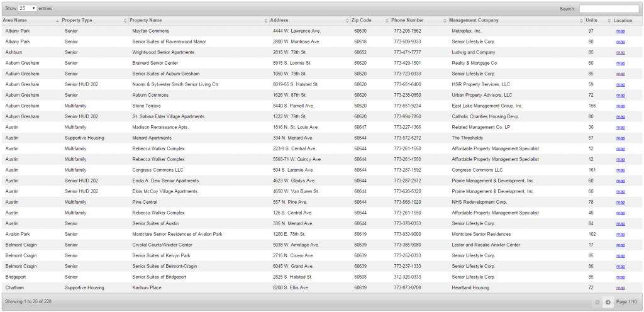Viewport: 644px width, 312px height.
Task: Click the previous page arrow button
Action: 597,303
